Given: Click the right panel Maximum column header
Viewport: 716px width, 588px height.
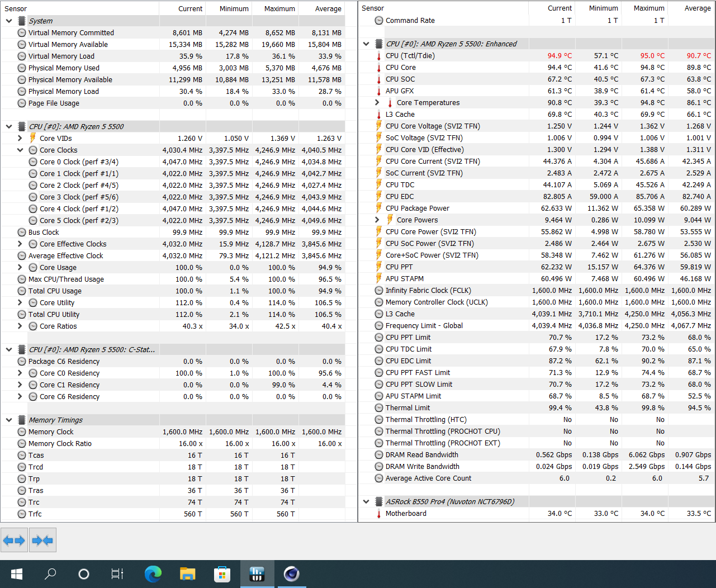Looking at the screenshot, I should 645,8.
